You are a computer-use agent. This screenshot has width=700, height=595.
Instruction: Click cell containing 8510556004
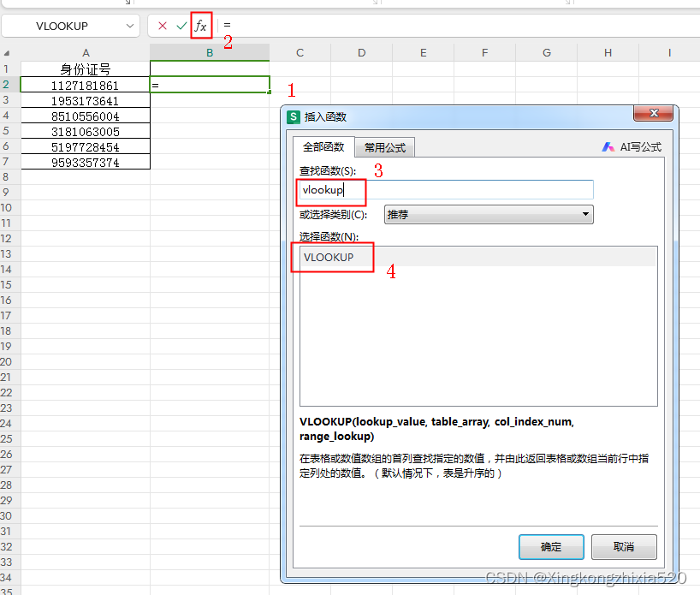(86, 116)
